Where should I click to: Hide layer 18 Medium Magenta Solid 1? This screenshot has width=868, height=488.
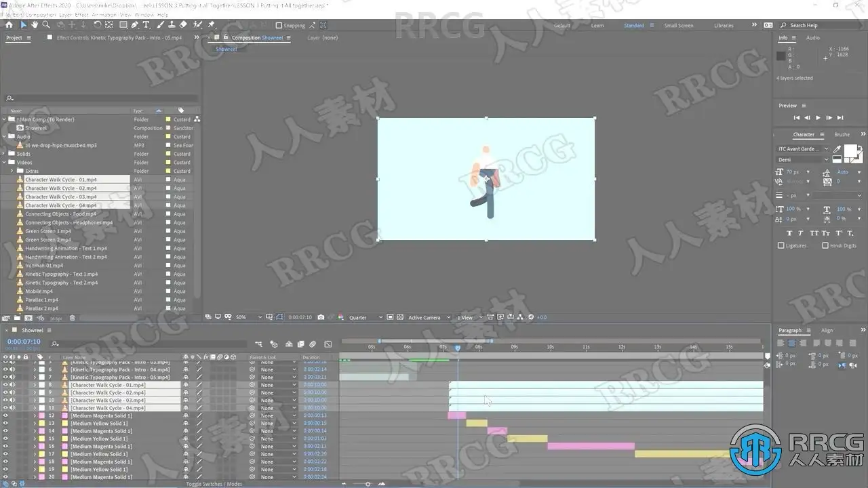5,462
